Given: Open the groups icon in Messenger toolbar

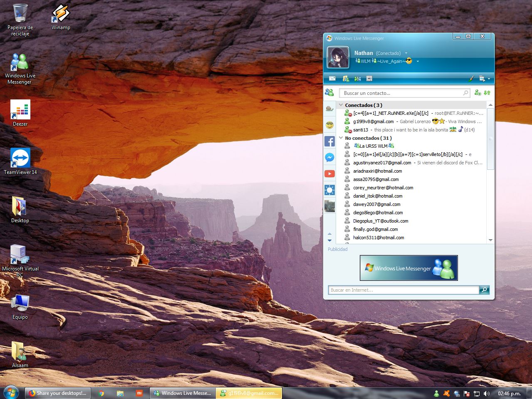Looking at the screenshot, I should [357, 78].
